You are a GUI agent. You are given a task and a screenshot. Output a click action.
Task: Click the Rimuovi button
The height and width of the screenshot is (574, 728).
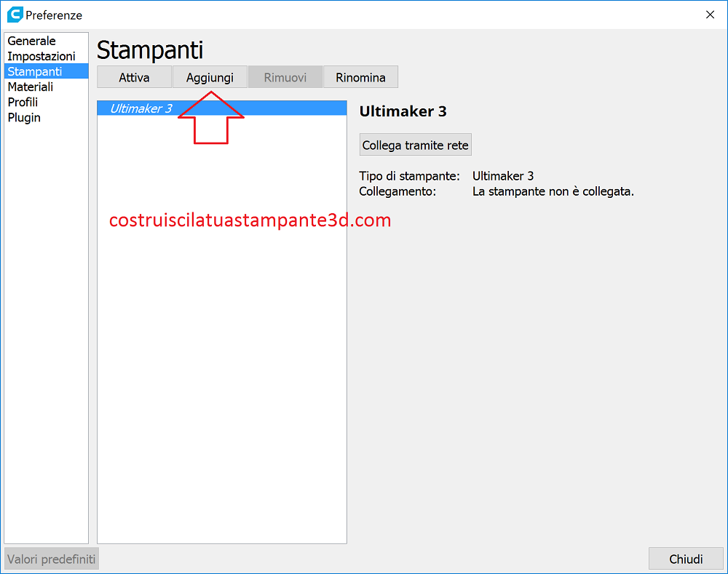click(285, 77)
